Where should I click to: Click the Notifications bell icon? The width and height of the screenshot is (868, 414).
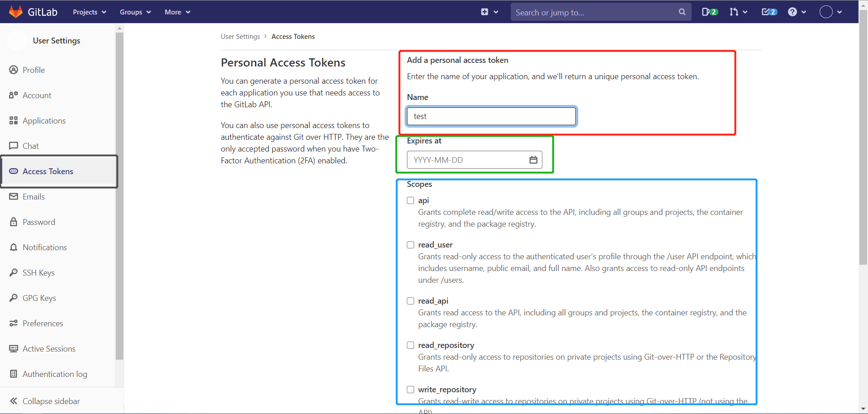[x=14, y=247]
